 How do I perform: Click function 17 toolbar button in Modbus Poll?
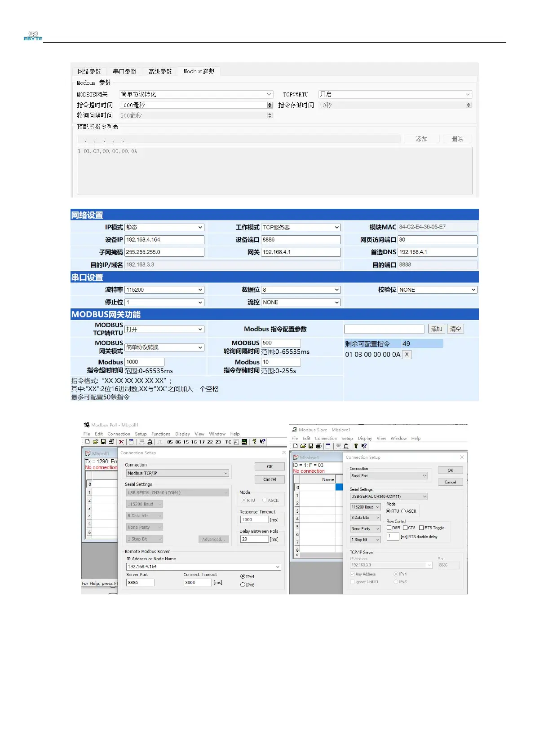[202, 442]
